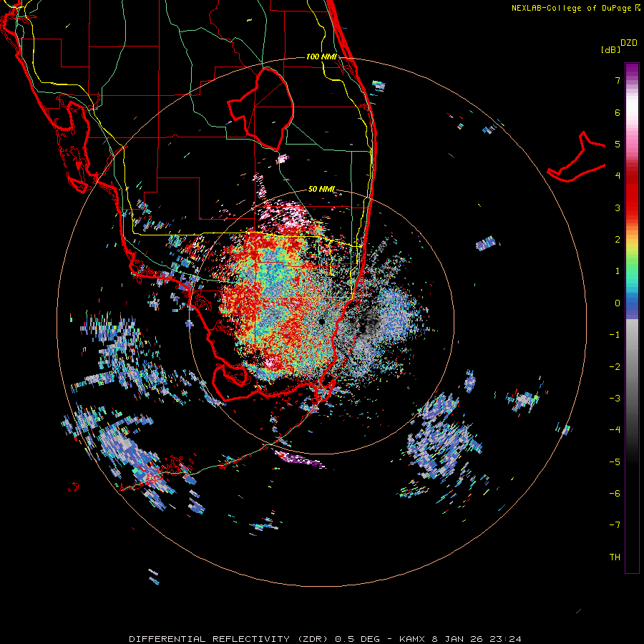Click the [dB] units label
Viewport: 644px width, 644px height.
tap(610, 49)
